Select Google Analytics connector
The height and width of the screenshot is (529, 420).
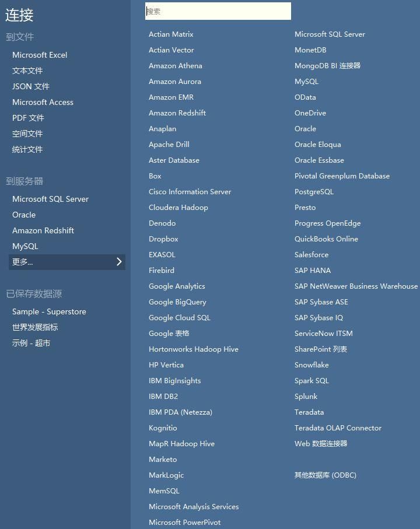[177, 286]
